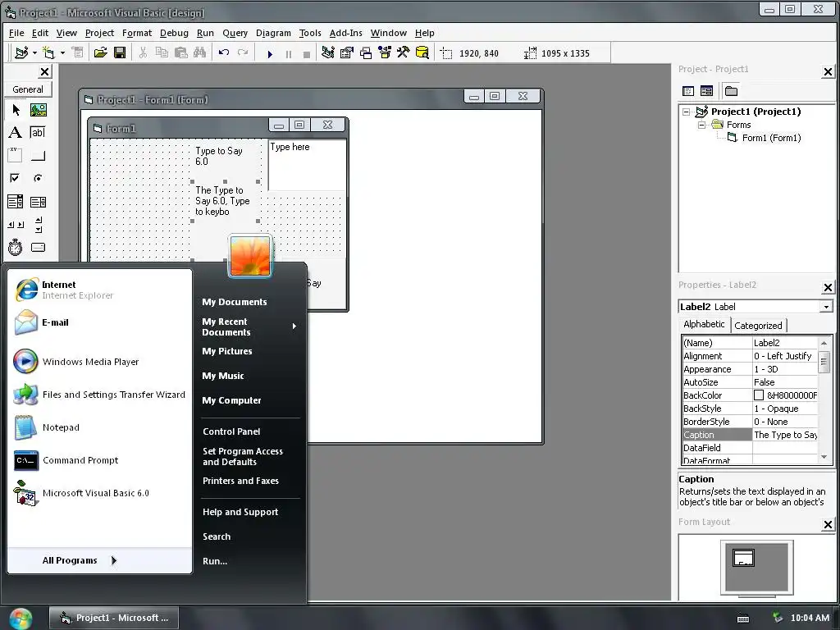Click the Open Project folder icon
This screenshot has width=840, height=630.
100,52
